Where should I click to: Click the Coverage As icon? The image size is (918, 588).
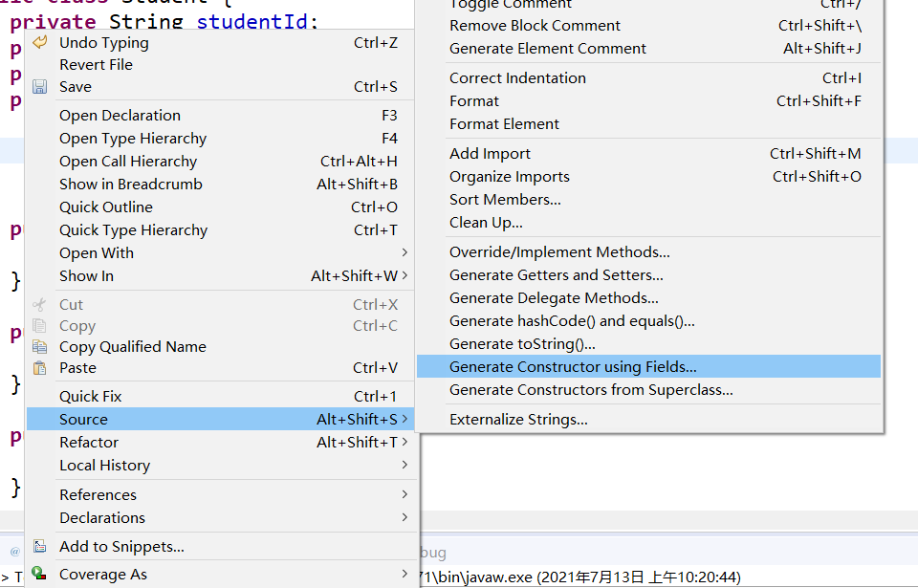pos(39,574)
